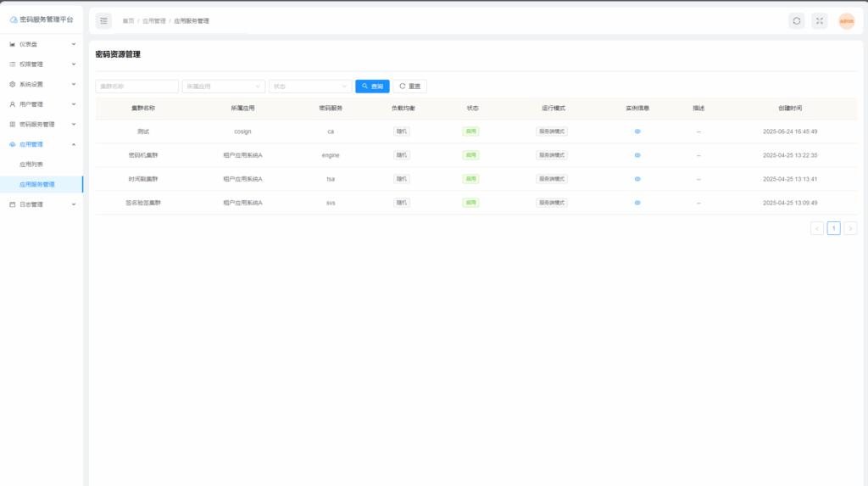Collapse sidebar with the menu fold icon
This screenshot has height=486, width=868.
[103, 21]
